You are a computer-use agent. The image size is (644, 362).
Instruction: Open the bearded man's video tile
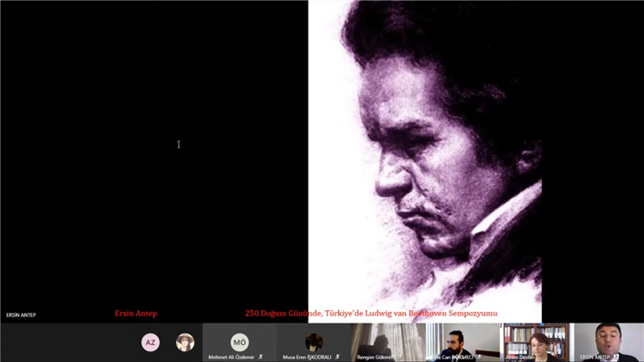[x=463, y=342]
